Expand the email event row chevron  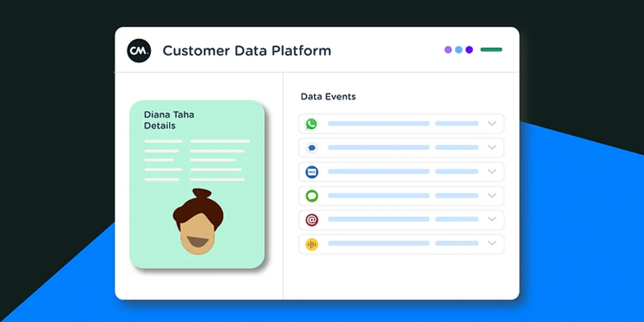[492, 220]
